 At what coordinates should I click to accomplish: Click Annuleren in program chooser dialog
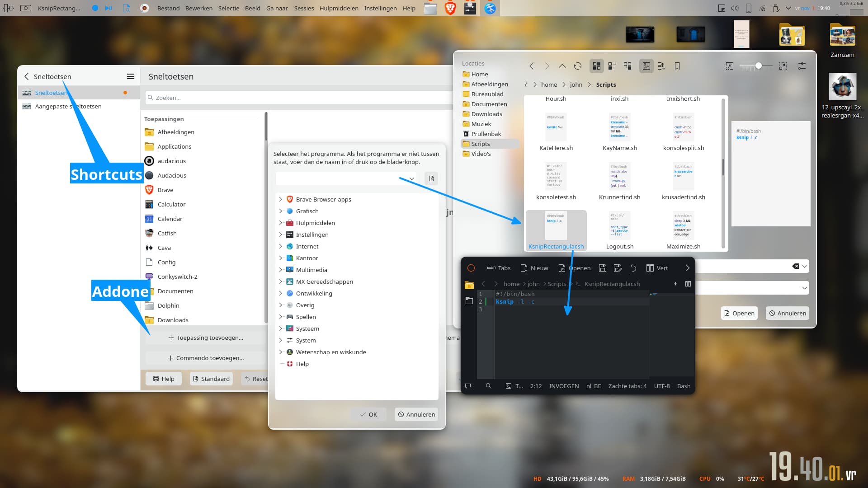point(416,414)
